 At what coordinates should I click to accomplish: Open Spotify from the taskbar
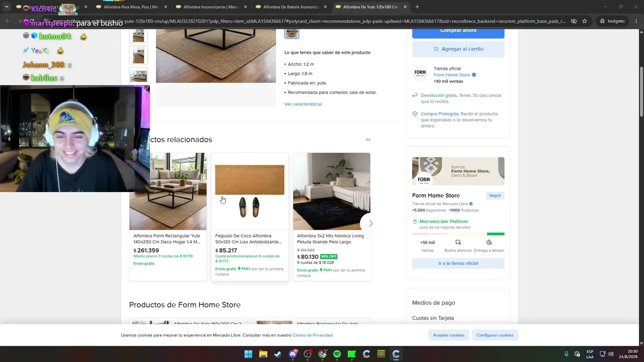pyautogui.click(x=337, y=354)
